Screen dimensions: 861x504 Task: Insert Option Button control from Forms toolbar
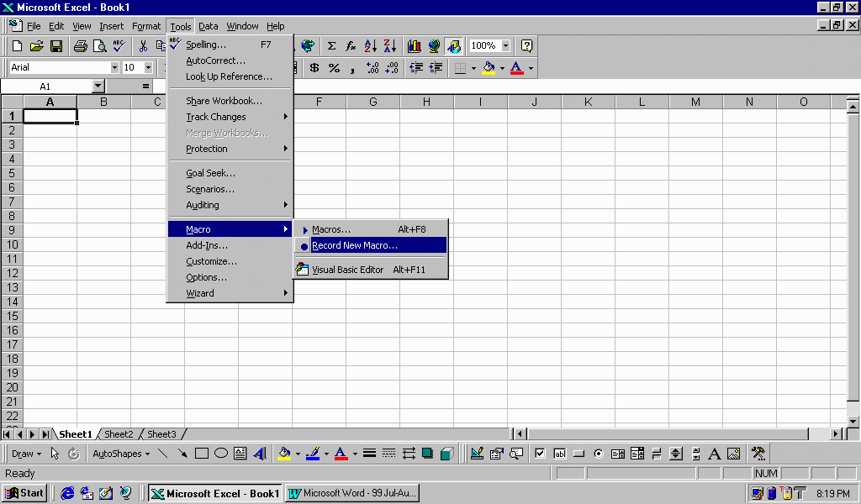tap(599, 454)
